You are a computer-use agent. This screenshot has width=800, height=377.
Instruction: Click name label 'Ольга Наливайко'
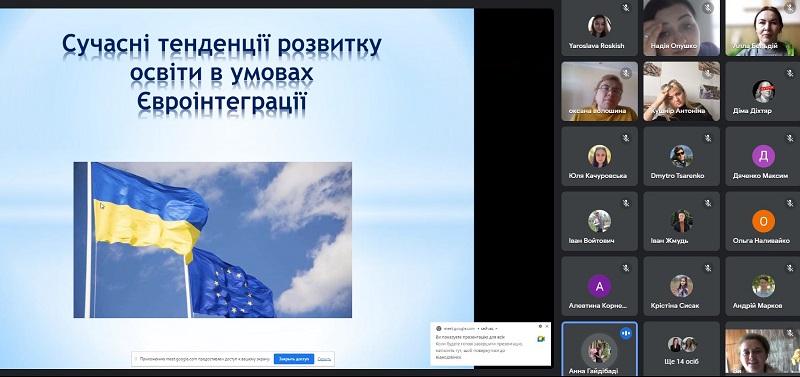(x=761, y=240)
